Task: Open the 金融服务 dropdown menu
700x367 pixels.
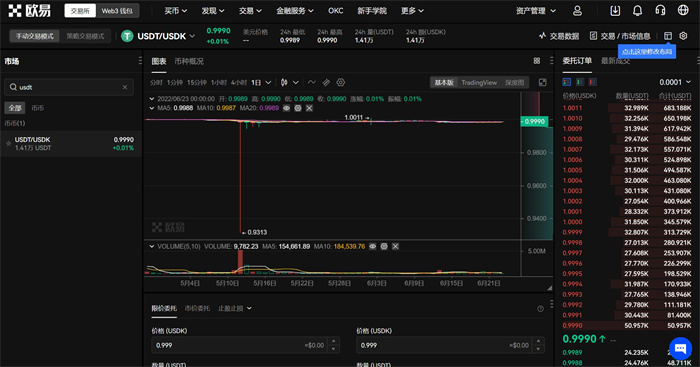Action: tap(295, 11)
